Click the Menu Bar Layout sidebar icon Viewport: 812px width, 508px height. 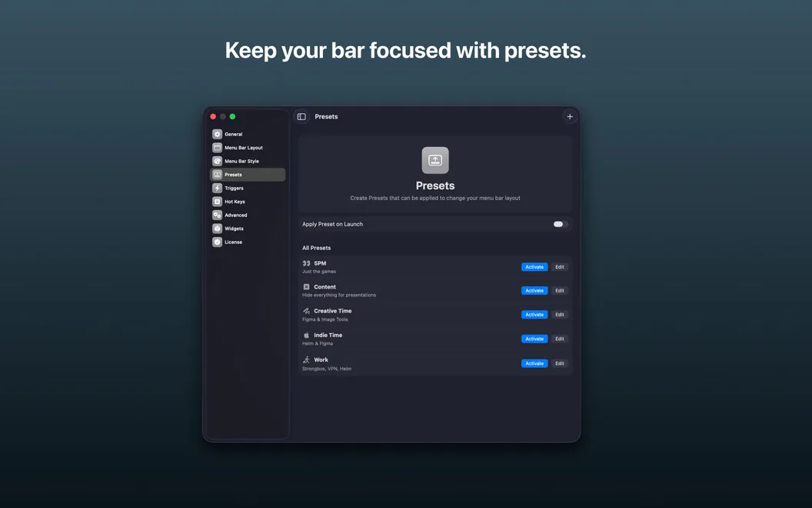[x=218, y=148]
